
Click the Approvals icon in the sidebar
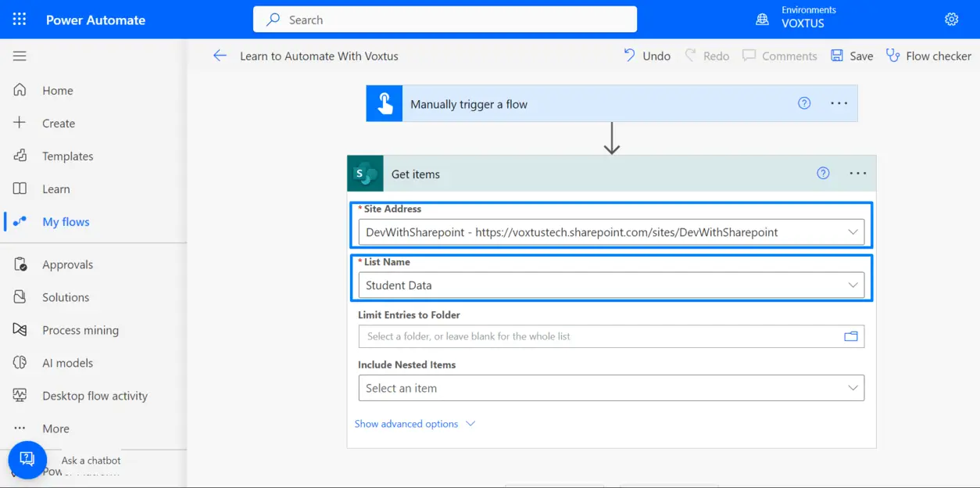19,264
